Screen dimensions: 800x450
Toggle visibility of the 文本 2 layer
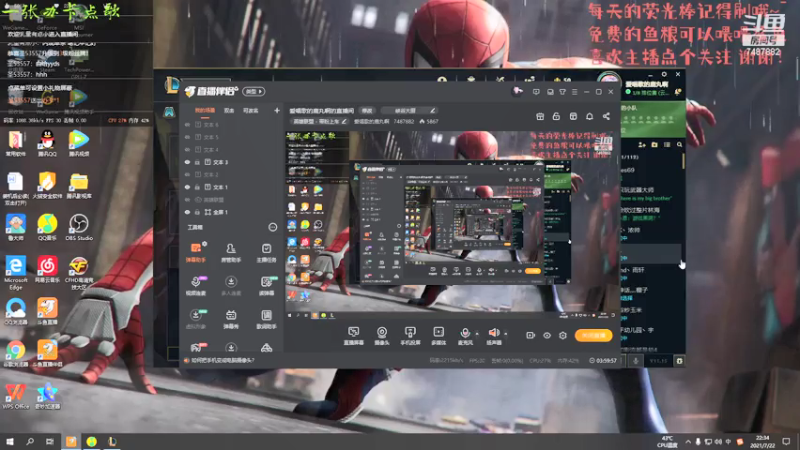[187, 174]
